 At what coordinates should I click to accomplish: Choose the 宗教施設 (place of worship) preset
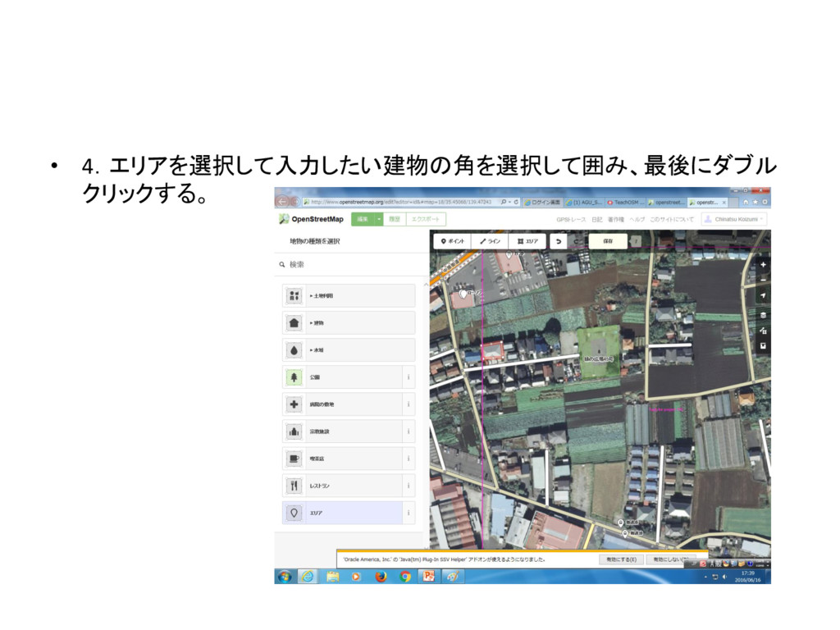pos(342,431)
